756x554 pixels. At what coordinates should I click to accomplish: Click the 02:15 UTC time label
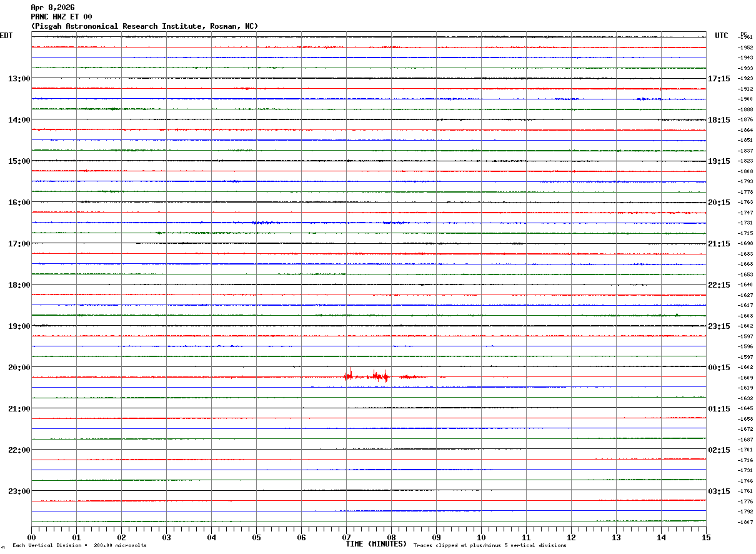719,450
